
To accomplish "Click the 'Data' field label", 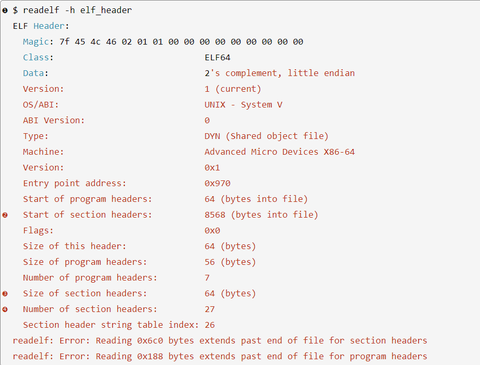I will point(33,73).
